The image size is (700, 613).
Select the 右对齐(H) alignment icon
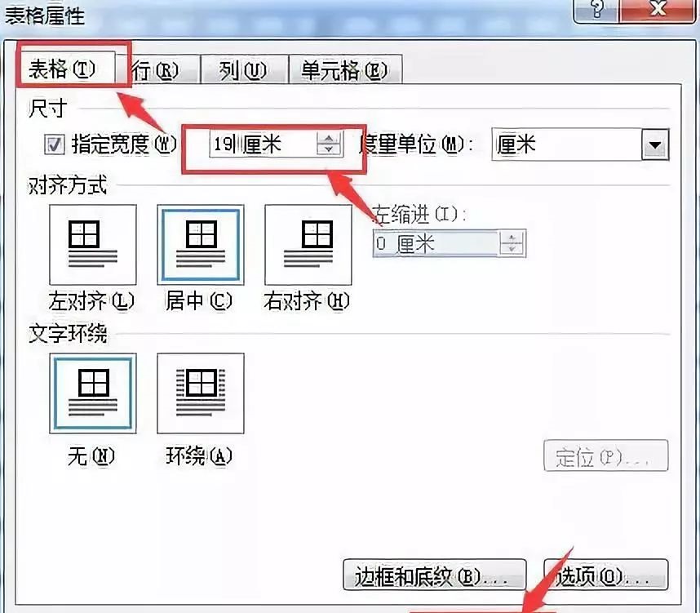308,244
